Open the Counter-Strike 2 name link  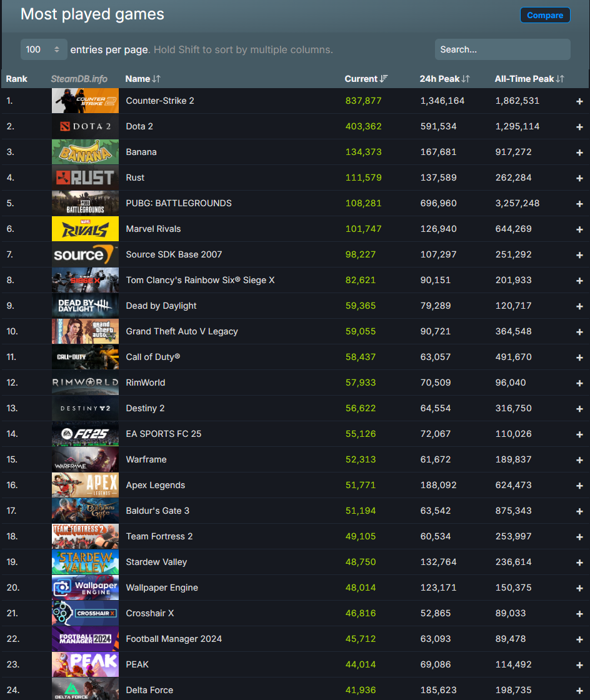point(160,101)
